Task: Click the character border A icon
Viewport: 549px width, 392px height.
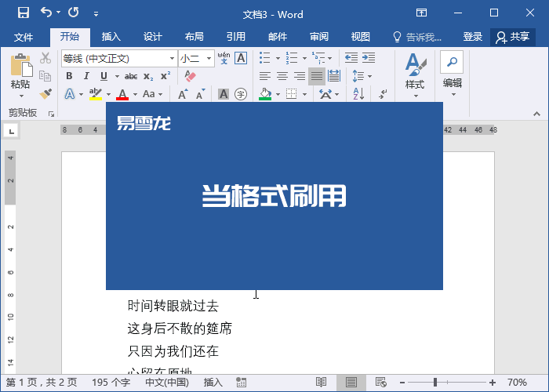Action: [241, 58]
